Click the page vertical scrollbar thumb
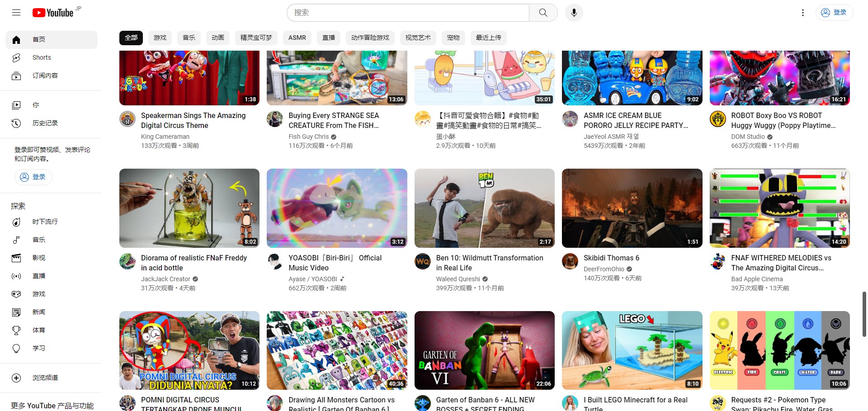 click(x=864, y=314)
